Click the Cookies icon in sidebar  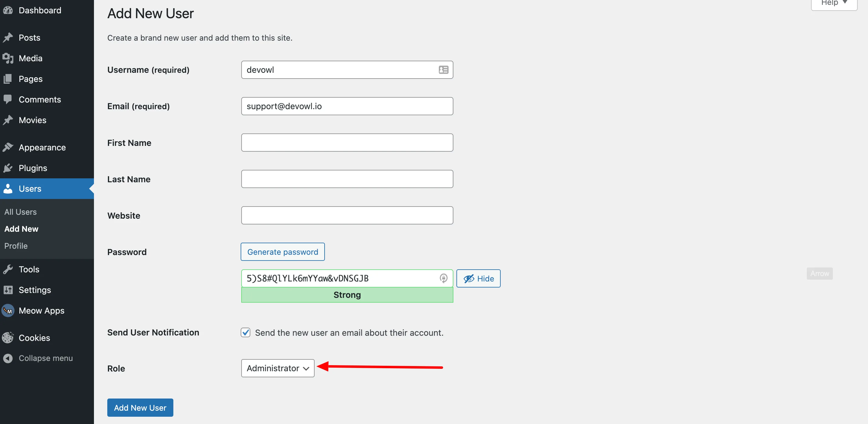point(8,338)
